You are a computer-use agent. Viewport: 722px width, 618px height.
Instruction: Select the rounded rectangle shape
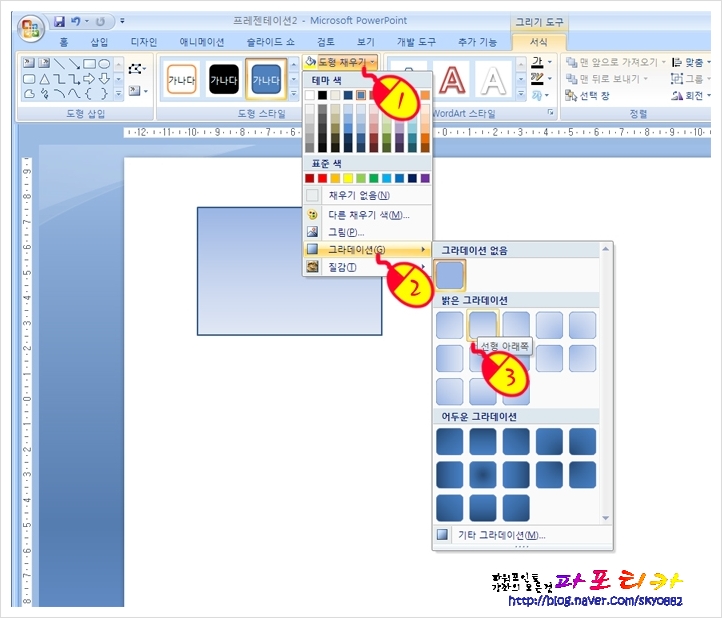coord(29,79)
